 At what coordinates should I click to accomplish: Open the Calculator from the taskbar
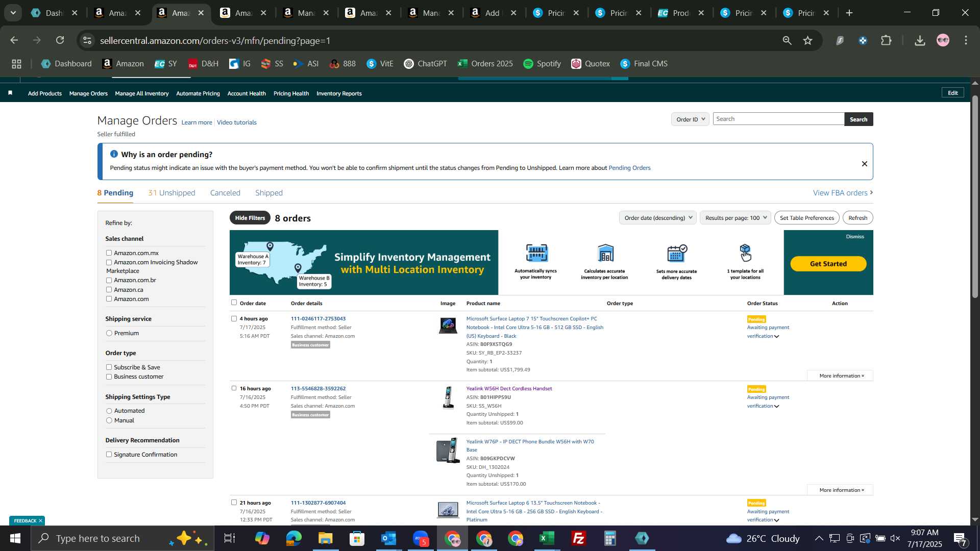610,538
